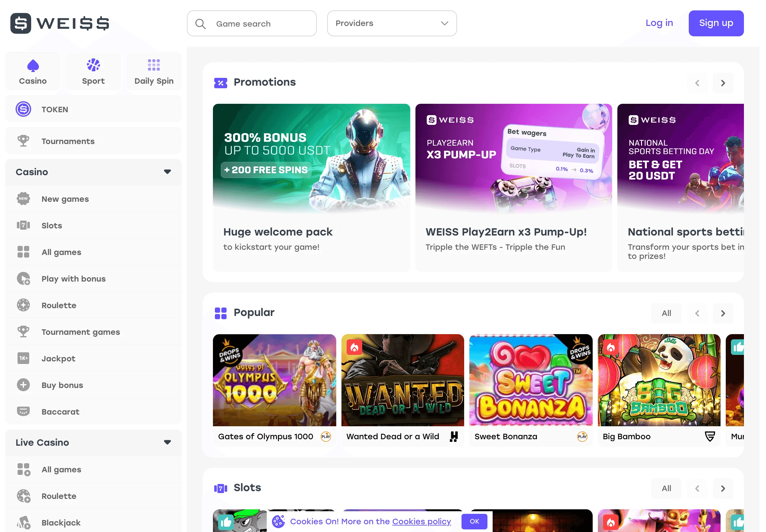Open the Sweet Bonanza game thumbnail
This screenshot has width=766, height=532.
click(531, 380)
